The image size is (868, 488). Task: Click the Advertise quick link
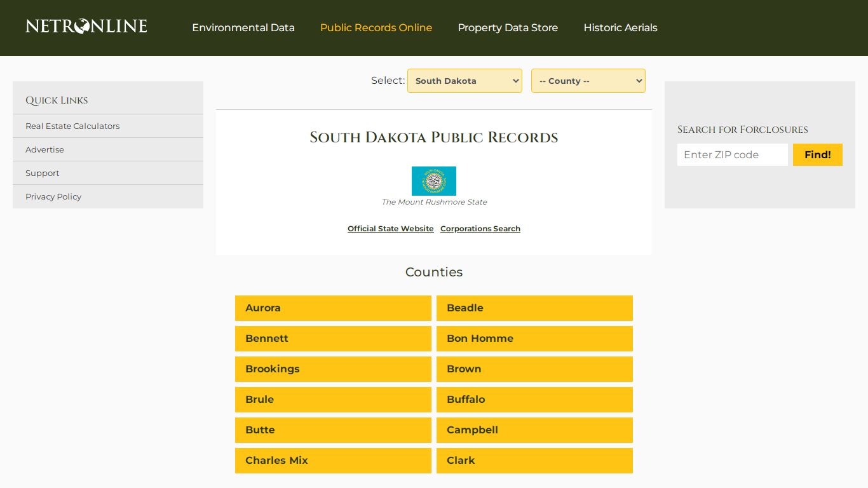pos(108,149)
